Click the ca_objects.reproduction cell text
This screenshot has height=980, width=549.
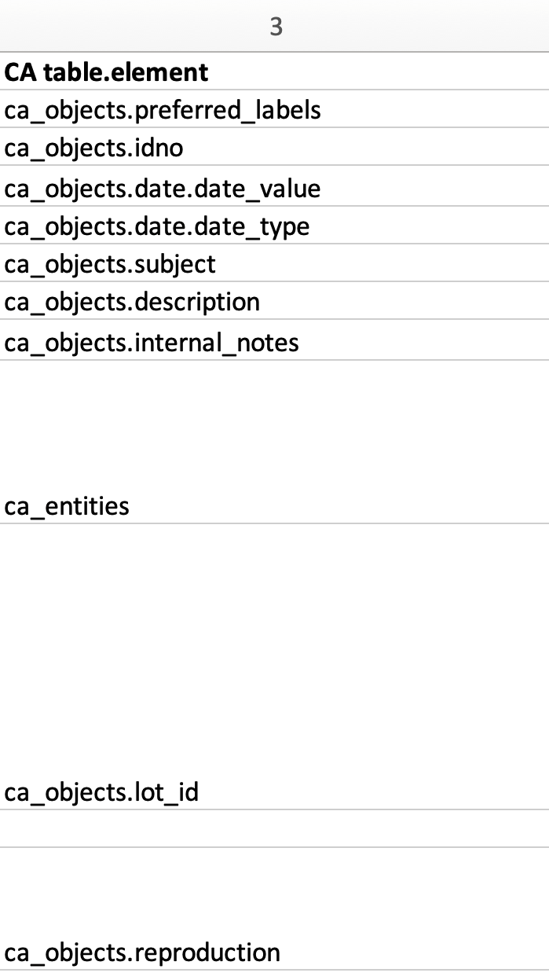[142, 952]
